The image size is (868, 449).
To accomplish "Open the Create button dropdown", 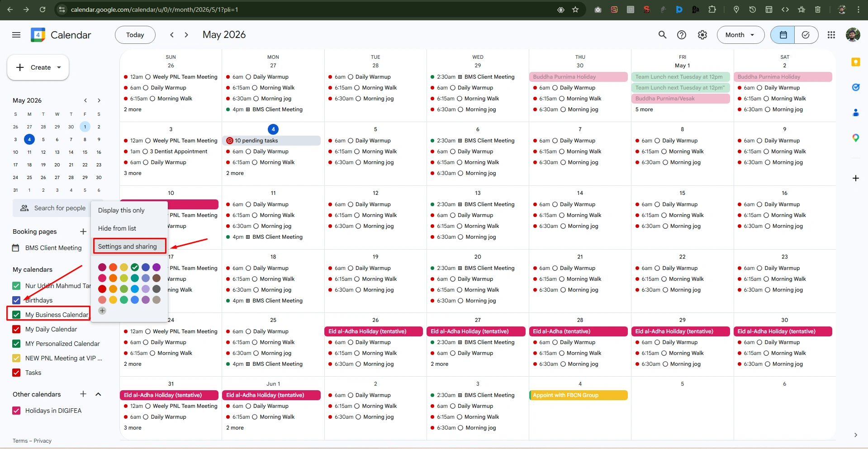I will point(59,67).
